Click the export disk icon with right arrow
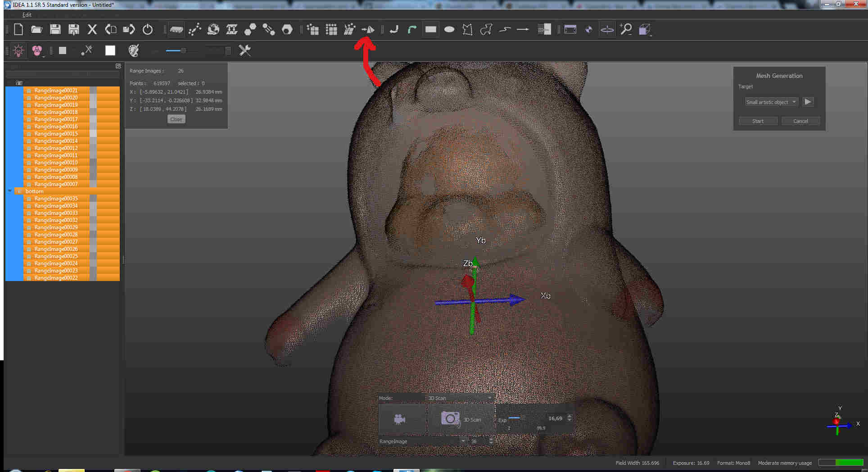This screenshot has height=472, width=868. click(129, 30)
